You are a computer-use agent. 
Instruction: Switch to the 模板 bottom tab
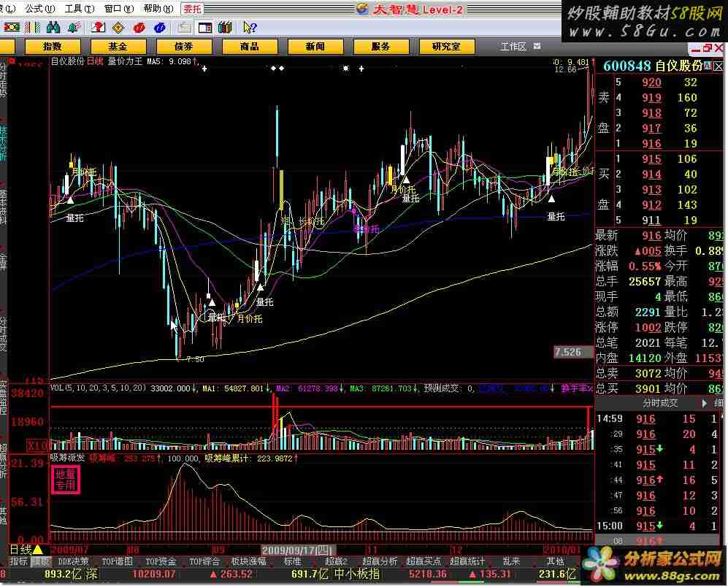(40, 561)
